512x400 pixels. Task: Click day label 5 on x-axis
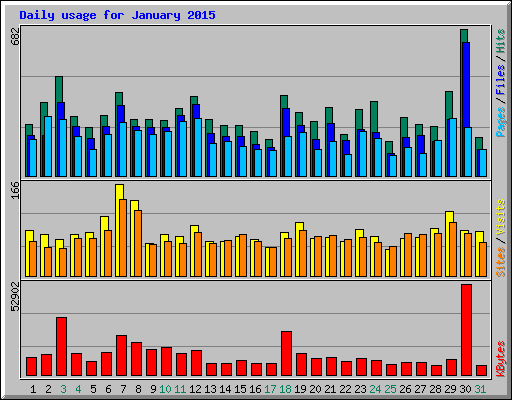click(93, 389)
